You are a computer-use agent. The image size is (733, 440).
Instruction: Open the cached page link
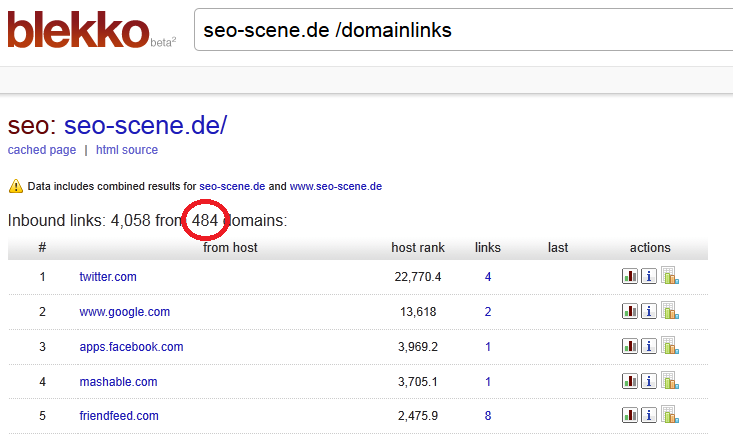[x=42, y=150]
